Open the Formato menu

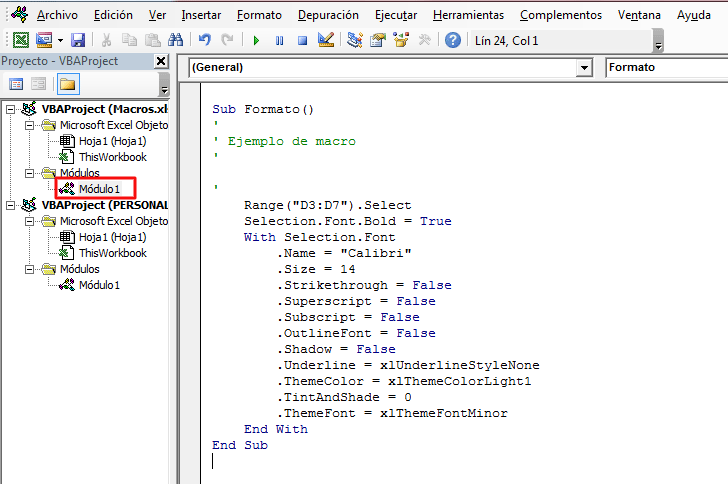pyautogui.click(x=259, y=15)
